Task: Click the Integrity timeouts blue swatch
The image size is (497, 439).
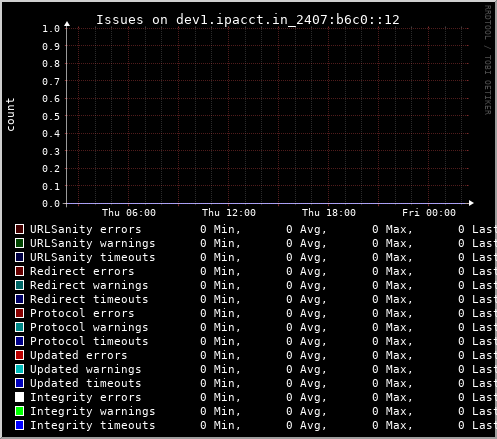Action: 20,425
